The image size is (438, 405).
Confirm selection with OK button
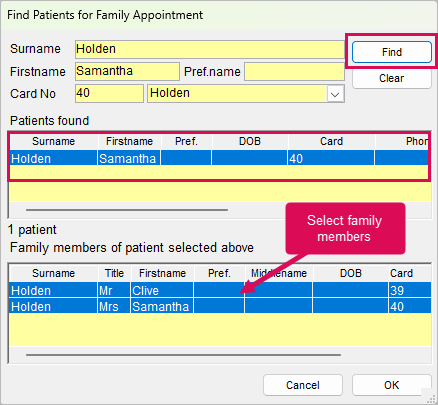coord(392,385)
